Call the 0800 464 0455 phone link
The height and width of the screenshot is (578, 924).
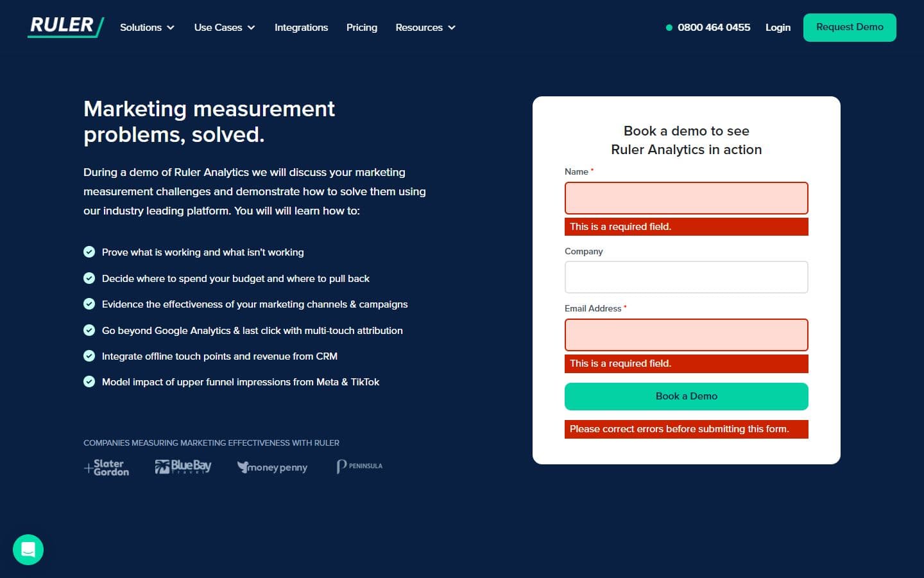(x=714, y=28)
